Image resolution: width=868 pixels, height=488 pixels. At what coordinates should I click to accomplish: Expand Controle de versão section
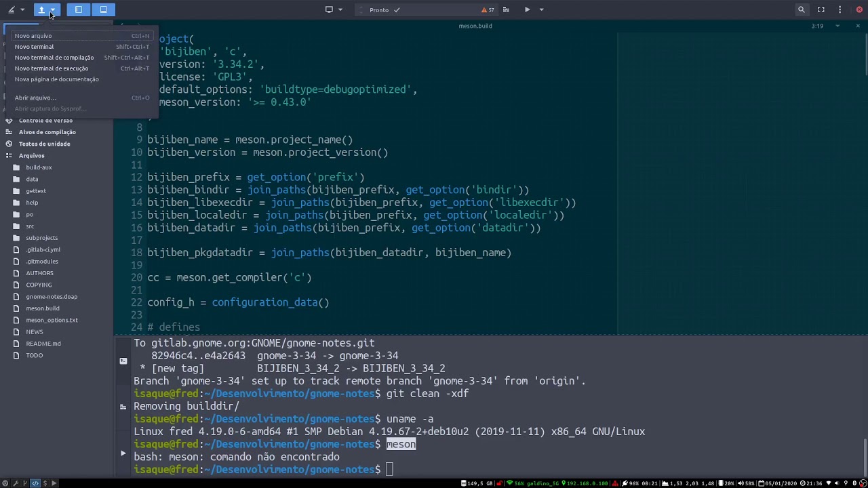pyautogui.click(x=45, y=121)
